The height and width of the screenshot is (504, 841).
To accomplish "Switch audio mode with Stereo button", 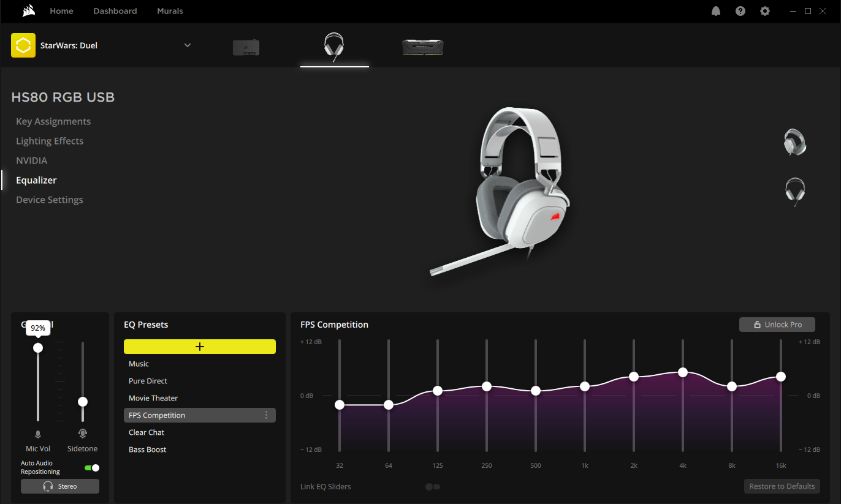I will [x=60, y=486].
